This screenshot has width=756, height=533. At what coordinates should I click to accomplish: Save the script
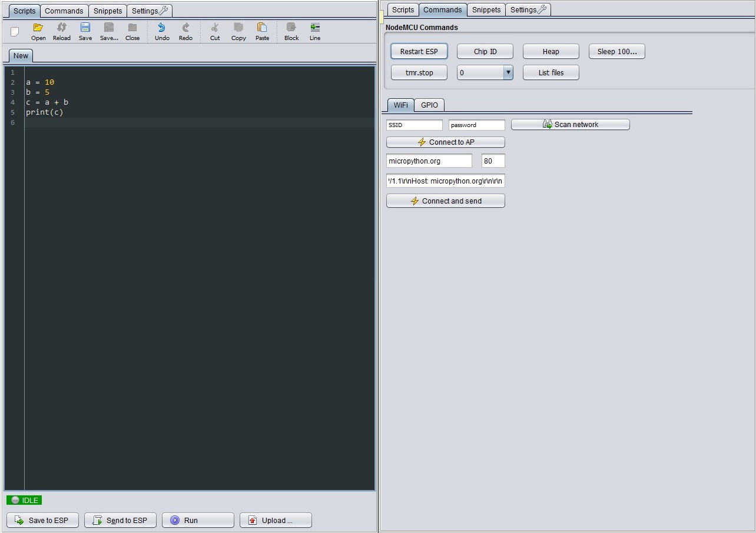tap(85, 31)
